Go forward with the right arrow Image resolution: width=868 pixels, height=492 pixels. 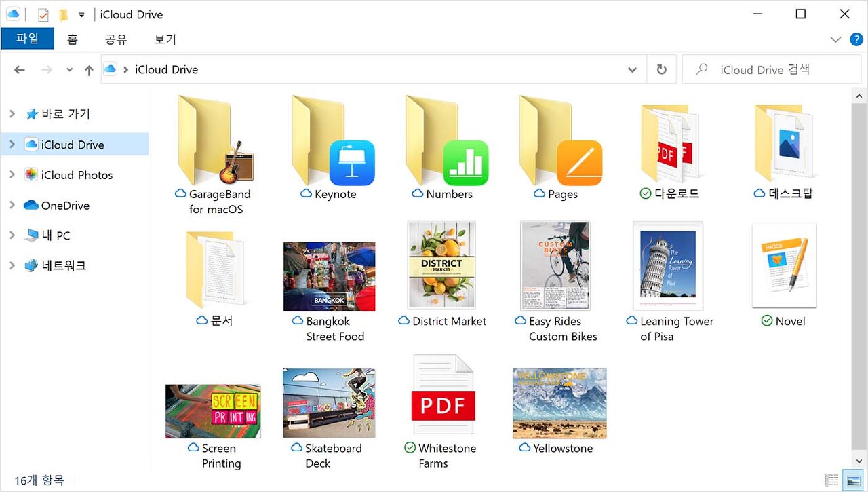(x=47, y=70)
